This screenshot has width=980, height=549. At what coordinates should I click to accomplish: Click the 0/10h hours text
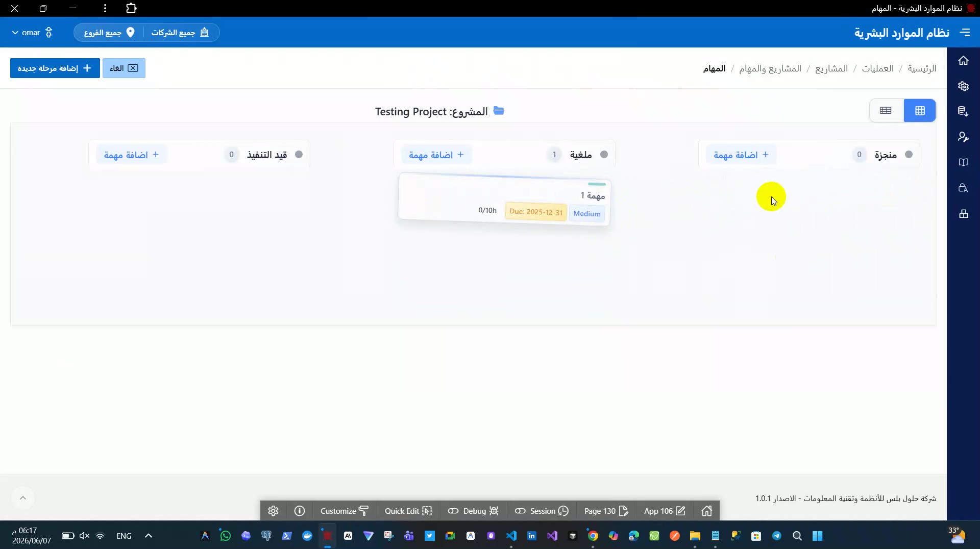[487, 210]
